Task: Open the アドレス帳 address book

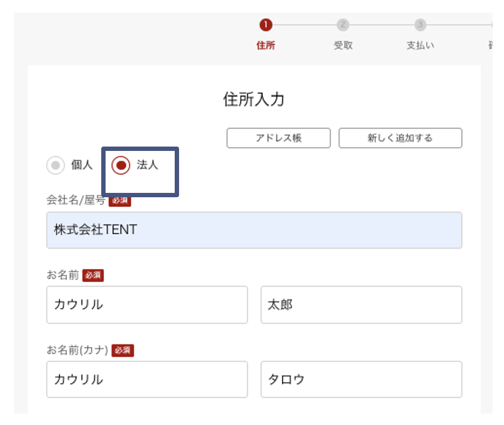Action: [278, 138]
